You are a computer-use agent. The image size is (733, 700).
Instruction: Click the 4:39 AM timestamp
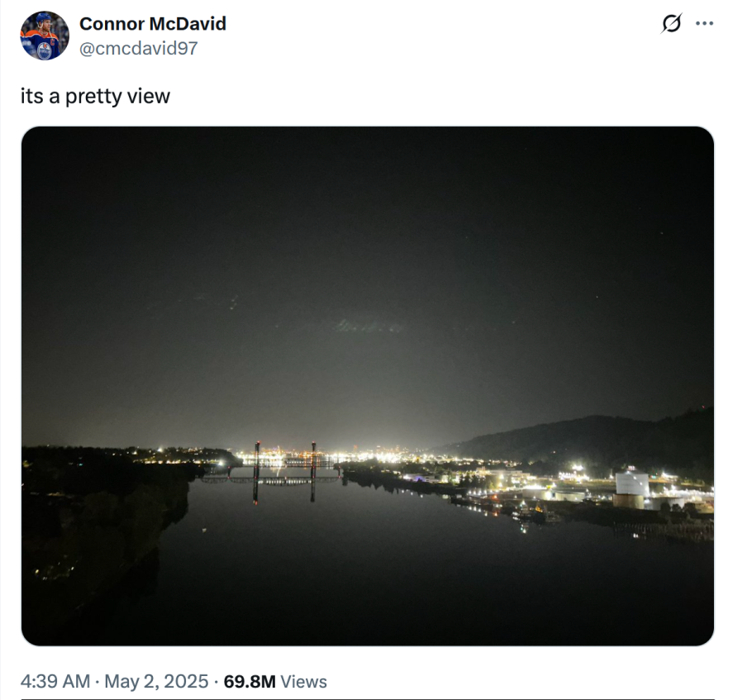tap(55, 681)
